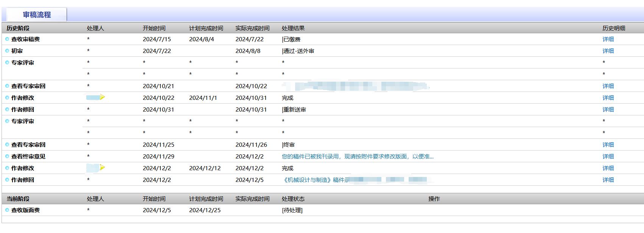Click yellow arrow in 作者修改 row starting 2024/10/22
644x233 pixels.
click(102, 97)
